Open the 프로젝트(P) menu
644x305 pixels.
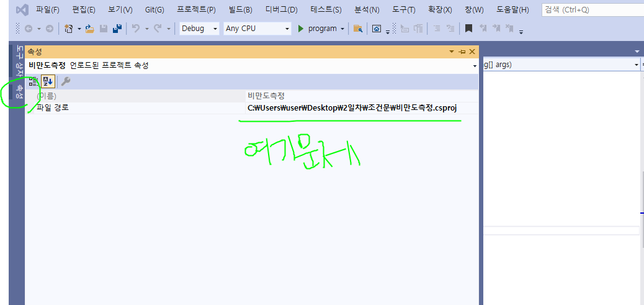(196, 10)
